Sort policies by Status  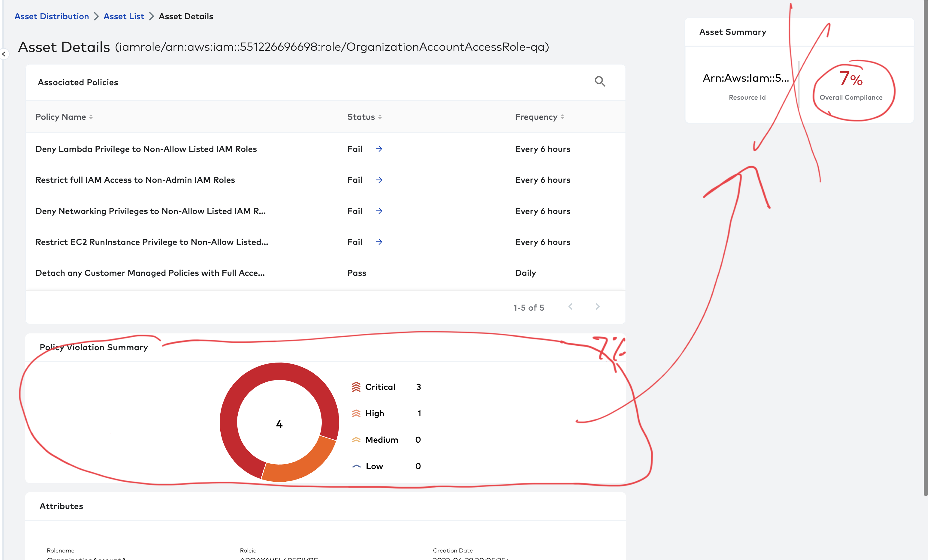click(380, 117)
